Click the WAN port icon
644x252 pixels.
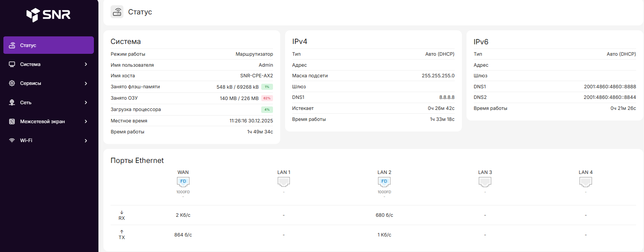(183, 182)
